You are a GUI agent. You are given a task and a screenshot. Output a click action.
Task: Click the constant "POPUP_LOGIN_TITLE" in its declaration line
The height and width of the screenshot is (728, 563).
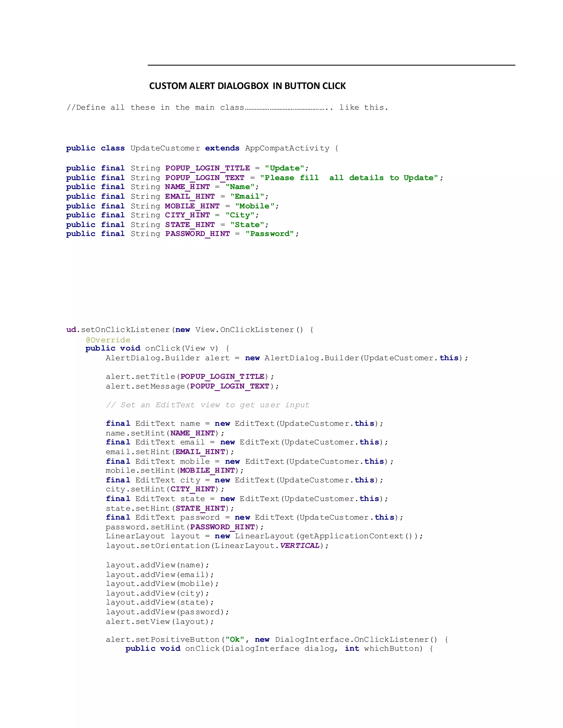(x=208, y=168)
